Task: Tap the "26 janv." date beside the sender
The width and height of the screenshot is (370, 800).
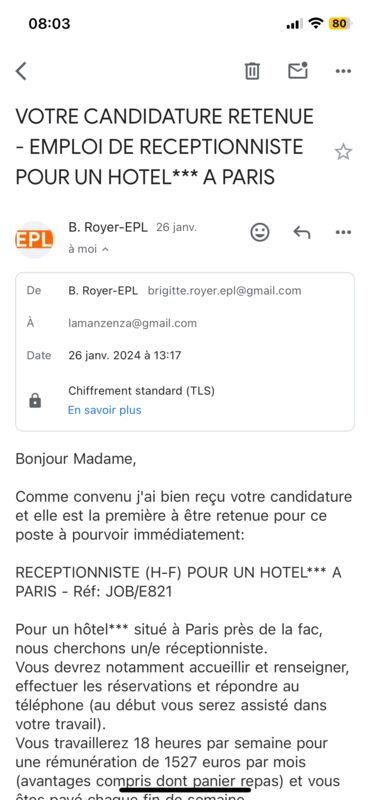Action: 176,228
